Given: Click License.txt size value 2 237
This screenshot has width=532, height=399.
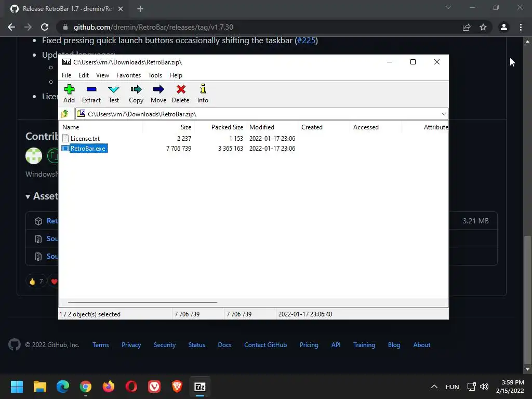Looking at the screenshot, I should (x=184, y=138).
